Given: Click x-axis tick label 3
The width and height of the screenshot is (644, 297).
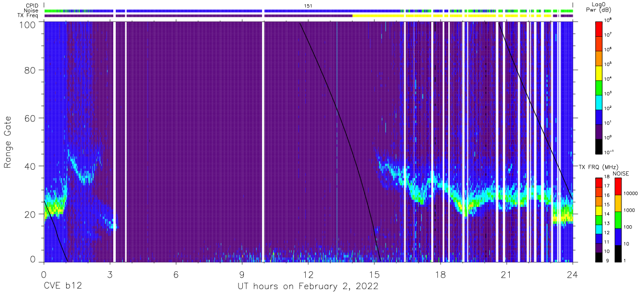Looking at the screenshot, I should (x=110, y=274).
